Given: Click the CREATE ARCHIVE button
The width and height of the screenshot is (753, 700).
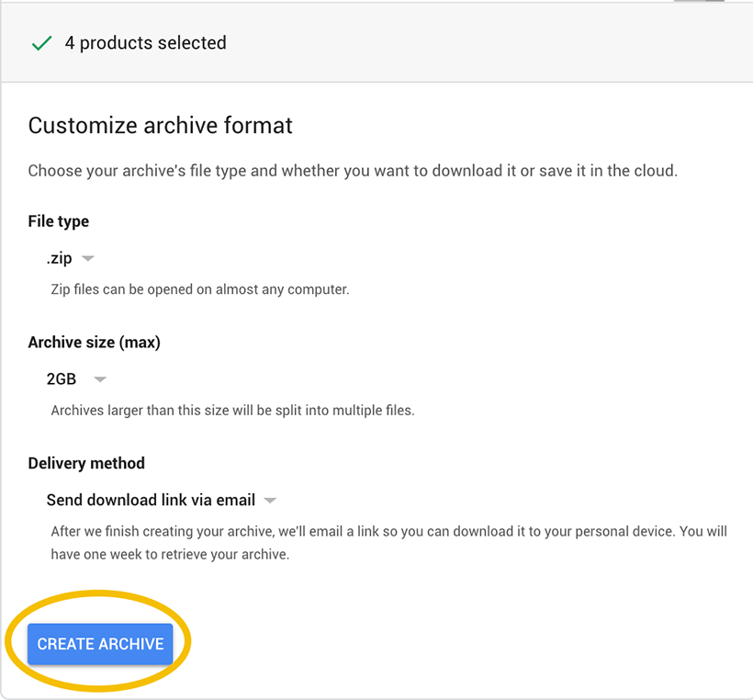Looking at the screenshot, I should point(99,644).
